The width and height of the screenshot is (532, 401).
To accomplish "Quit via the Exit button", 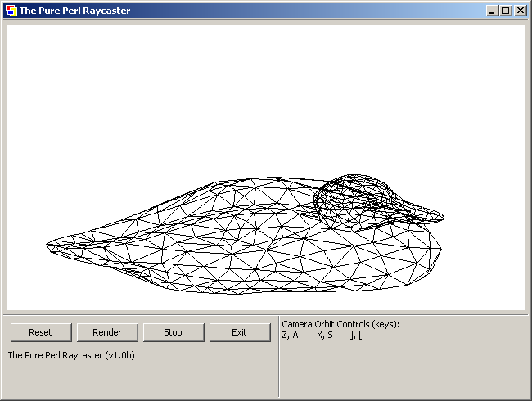I will pyautogui.click(x=240, y=332).
